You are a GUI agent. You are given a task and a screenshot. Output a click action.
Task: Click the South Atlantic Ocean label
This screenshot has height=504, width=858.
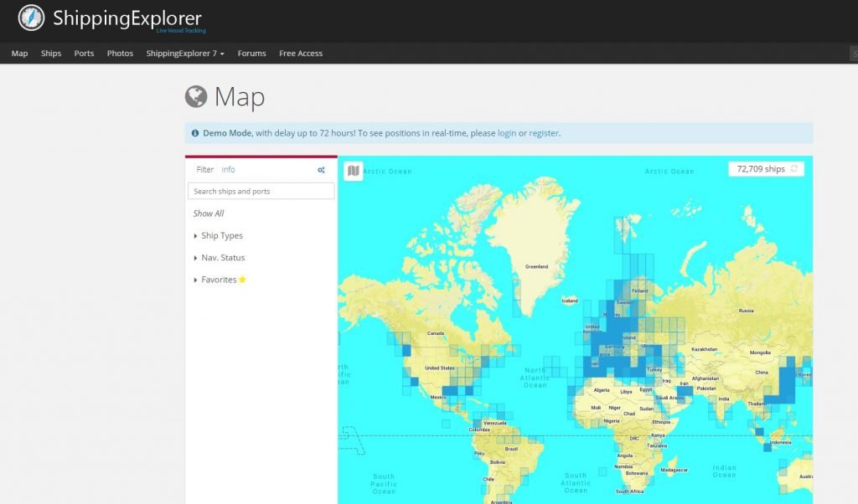576,483
